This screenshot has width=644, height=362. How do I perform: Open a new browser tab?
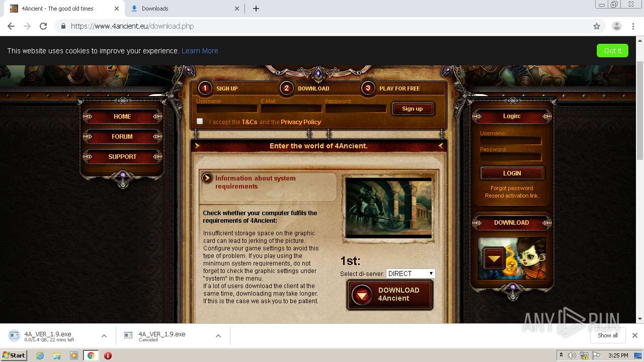(256, 9)
